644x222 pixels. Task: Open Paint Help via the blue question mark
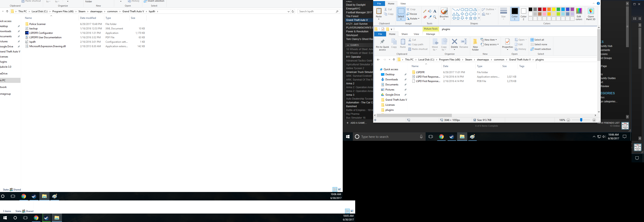pos(598,4)
